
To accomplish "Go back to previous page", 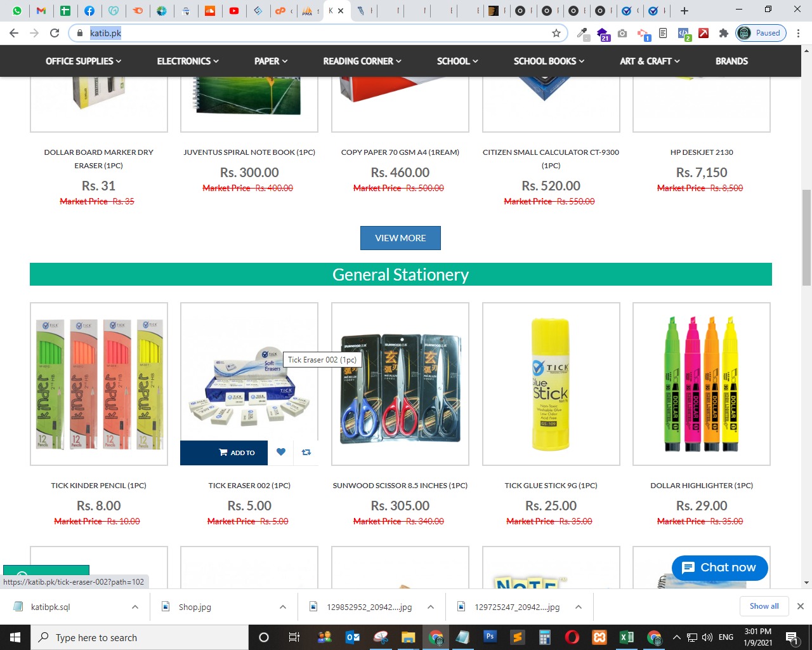I will click(14, 33).
